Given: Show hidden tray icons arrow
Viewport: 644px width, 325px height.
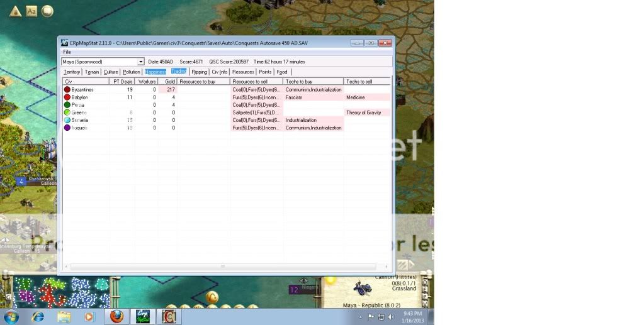Looking at the screenshot, I should pos(361,317).
